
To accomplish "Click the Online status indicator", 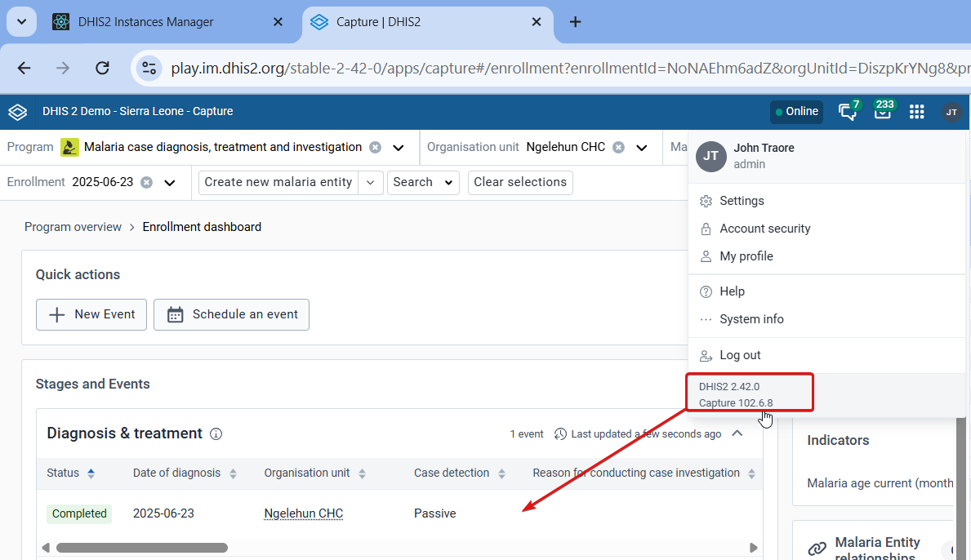I will click(796, 112).
